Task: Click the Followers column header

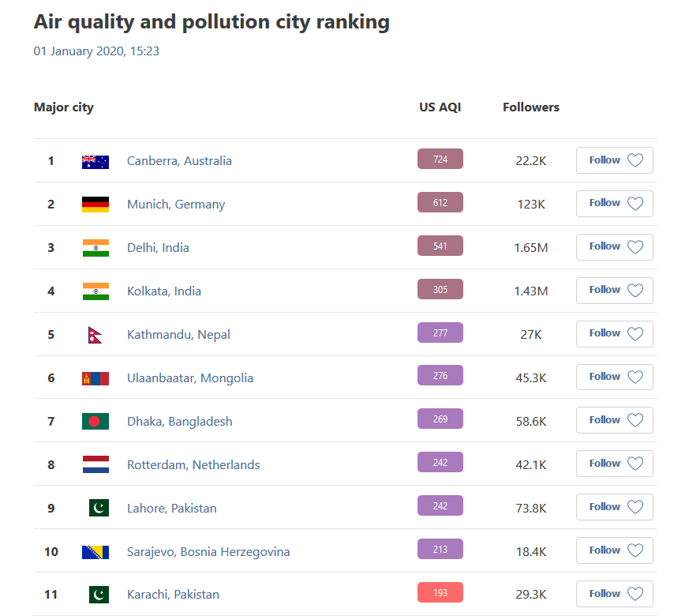Action: coord(531,107)
